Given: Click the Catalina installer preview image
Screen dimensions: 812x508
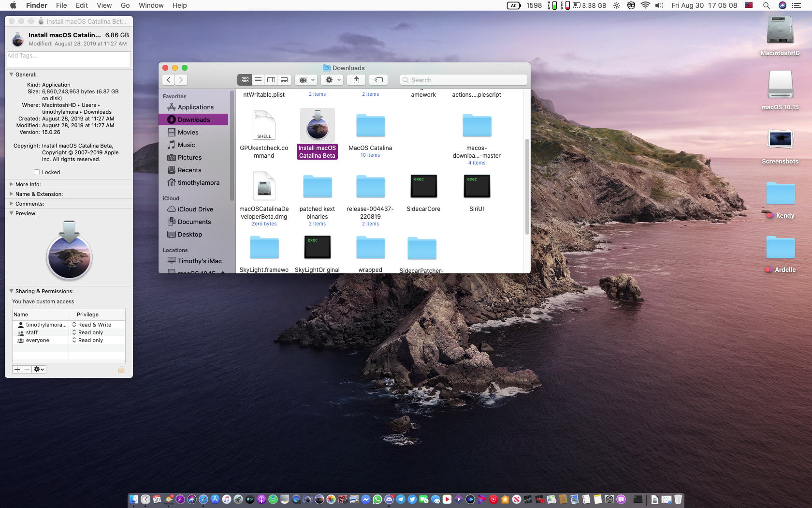Looking at the screenshot, I should click(69, 250).
